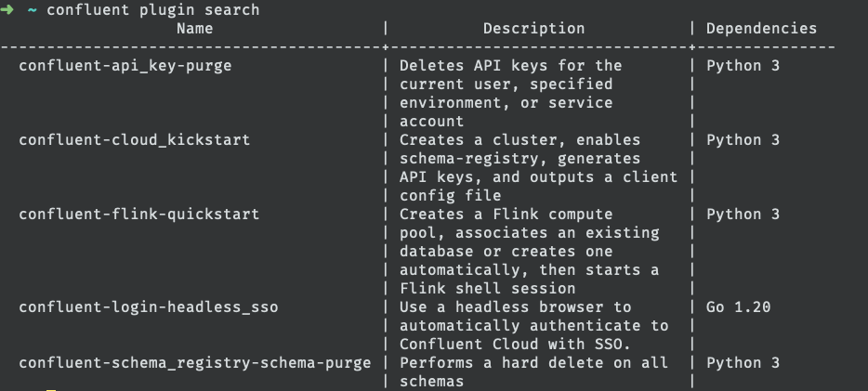The width and height of the screenshot is (868, 391).
Task: Select the confluent-api_key-purge plugin name
Action: [125, 66]
